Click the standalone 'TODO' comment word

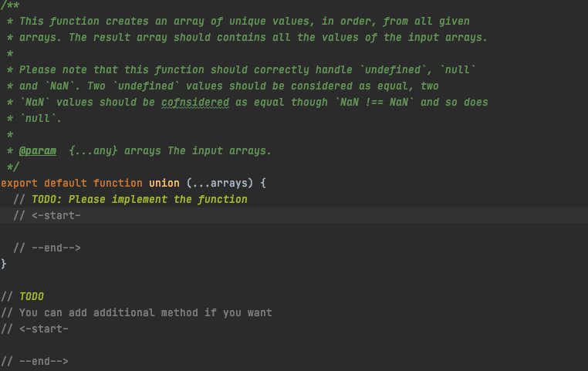(32, 296)
